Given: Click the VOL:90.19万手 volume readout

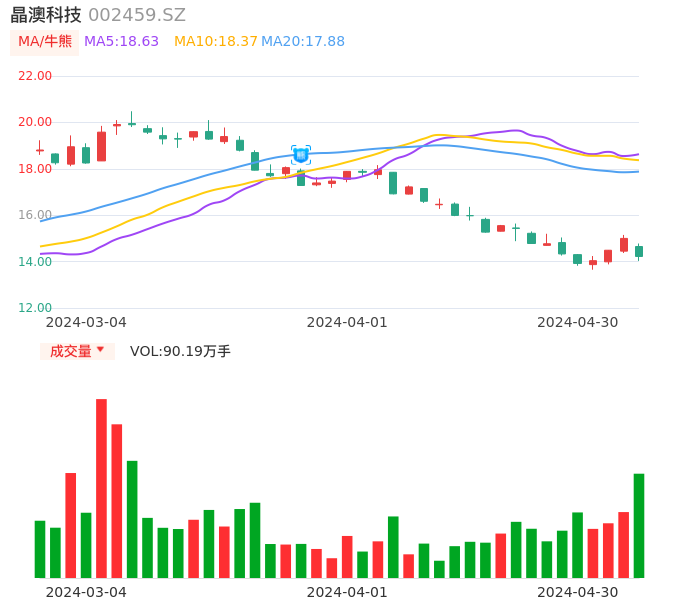Looking at the screenshot, I should [x=180, y=351].
